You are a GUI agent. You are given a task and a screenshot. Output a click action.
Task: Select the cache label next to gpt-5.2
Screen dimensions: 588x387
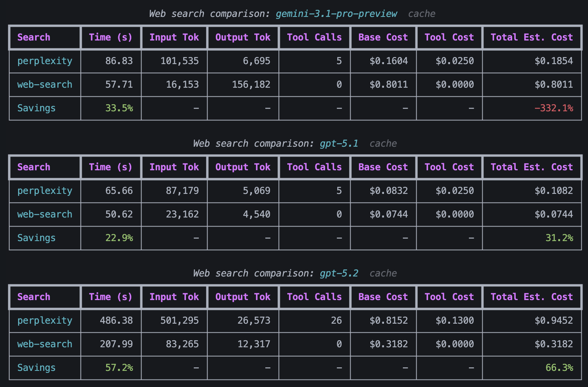383,273
